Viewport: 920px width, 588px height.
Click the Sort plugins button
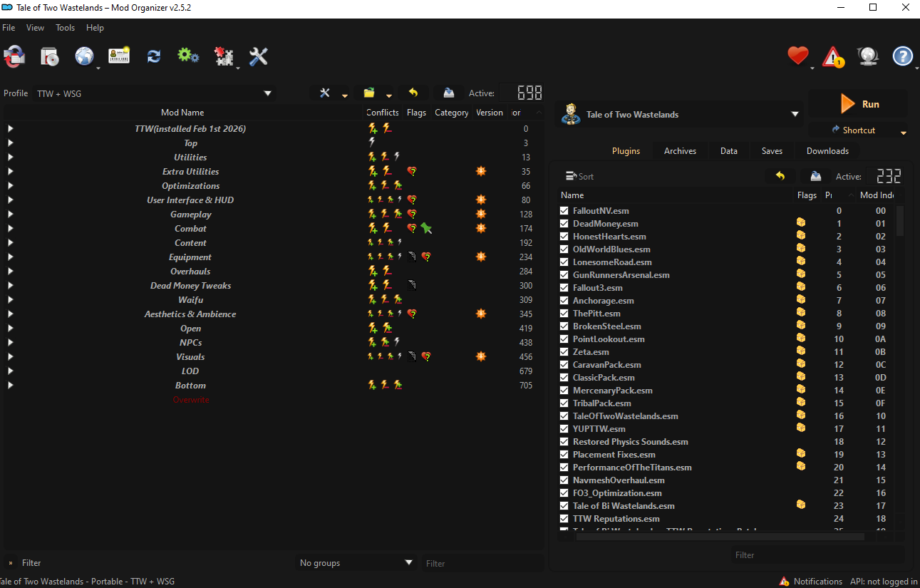coord(579,176)
